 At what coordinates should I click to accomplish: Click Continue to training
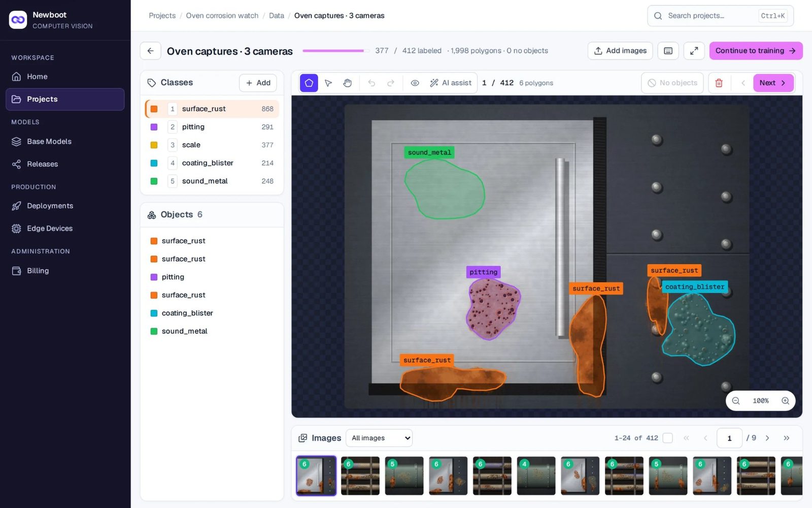point(756,51)
